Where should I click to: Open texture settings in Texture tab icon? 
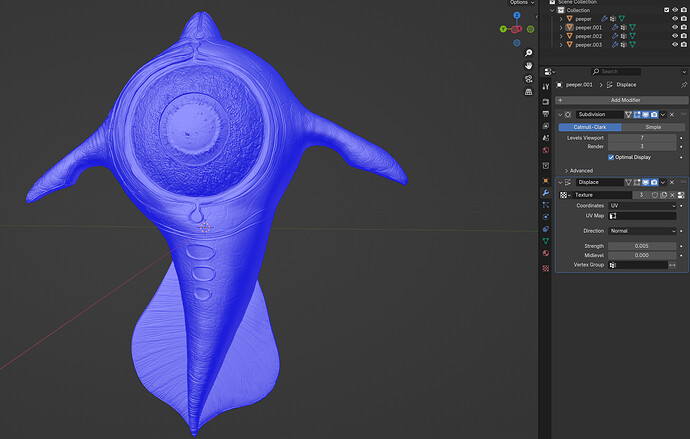[x=681, y=195]
